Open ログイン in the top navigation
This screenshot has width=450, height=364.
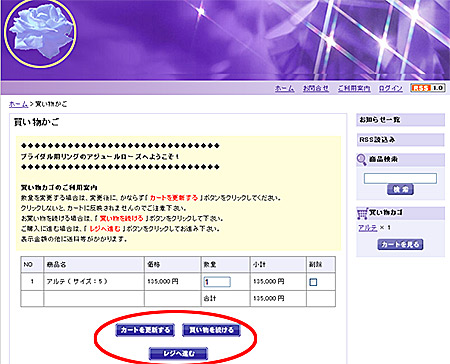click(x=390, y=88)
